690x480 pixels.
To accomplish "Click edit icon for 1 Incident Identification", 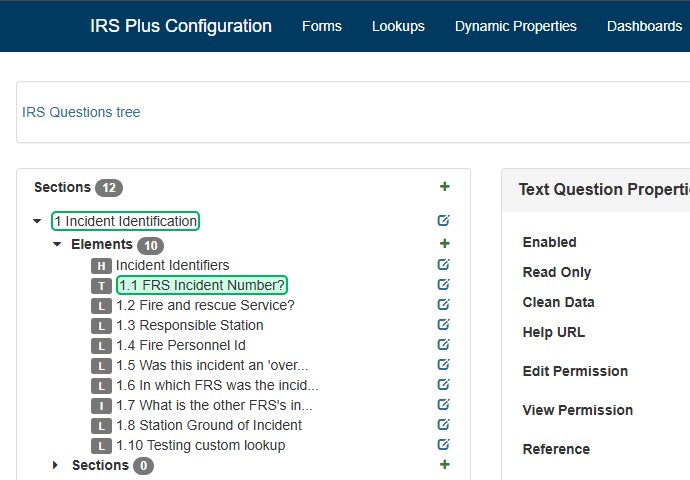I will click(444, 221).
